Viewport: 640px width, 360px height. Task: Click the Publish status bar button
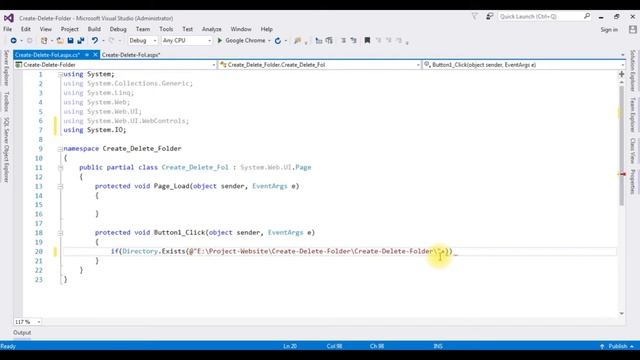pos(618,346)
